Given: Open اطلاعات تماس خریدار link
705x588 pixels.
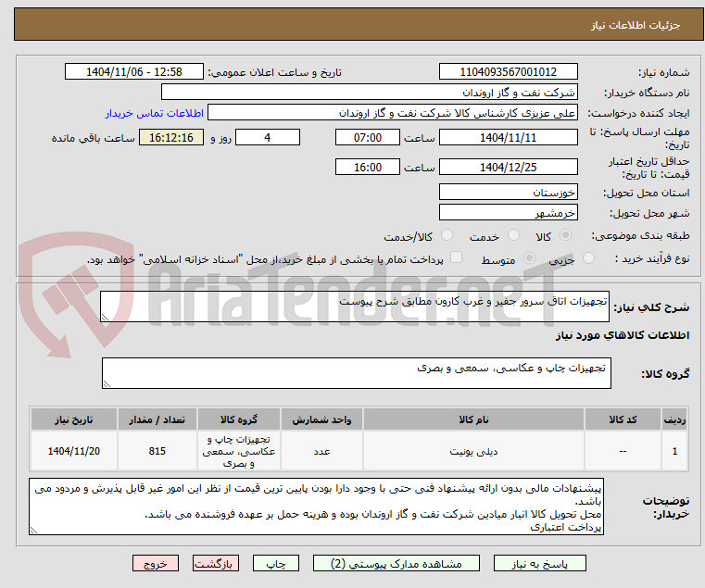Looking at the screenshot, I should [x=155, y=113].
